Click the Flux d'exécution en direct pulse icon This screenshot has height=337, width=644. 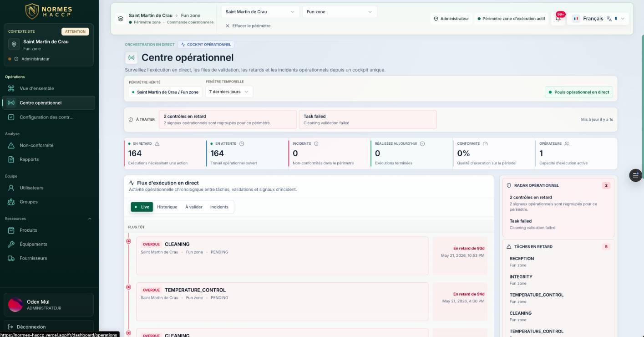tap(132, 183)
